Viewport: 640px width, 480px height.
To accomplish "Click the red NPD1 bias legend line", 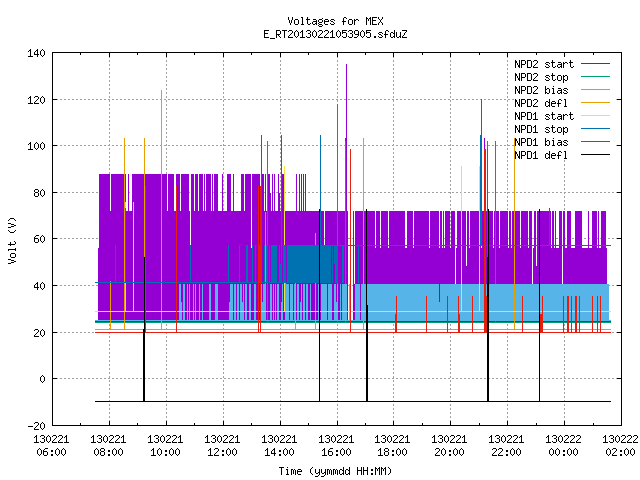I will click(595, 142).
